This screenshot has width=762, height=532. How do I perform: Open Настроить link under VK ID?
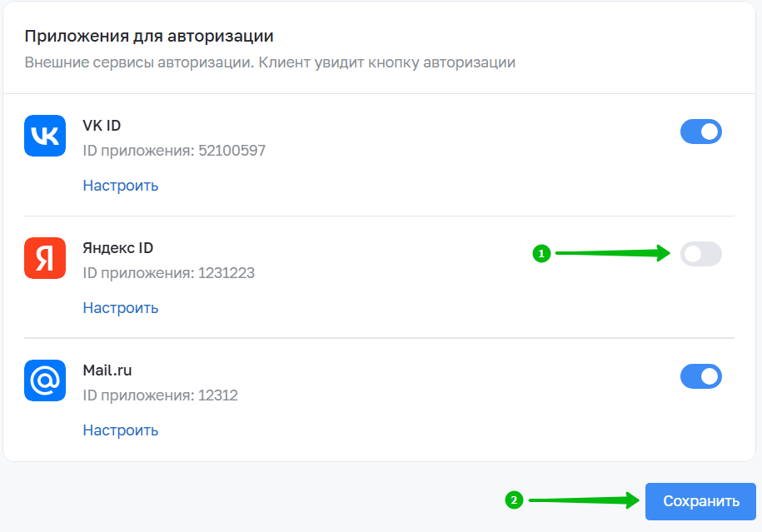tap(121, 186)
